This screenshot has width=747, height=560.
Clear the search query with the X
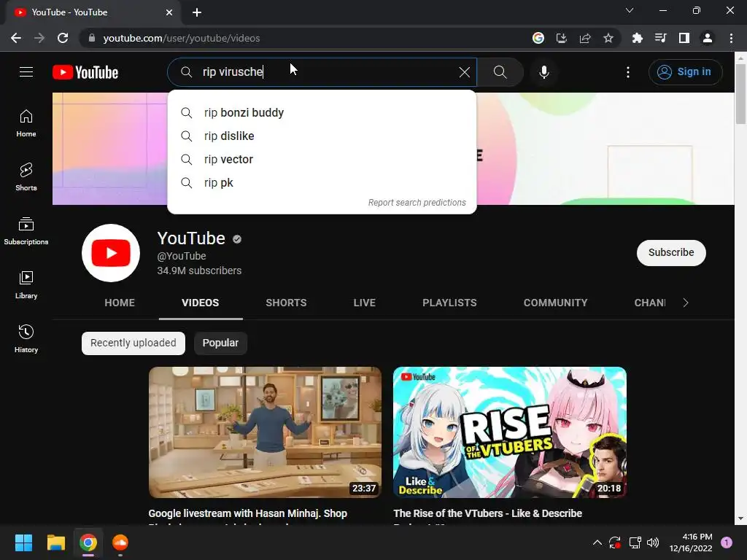point(464,72)
